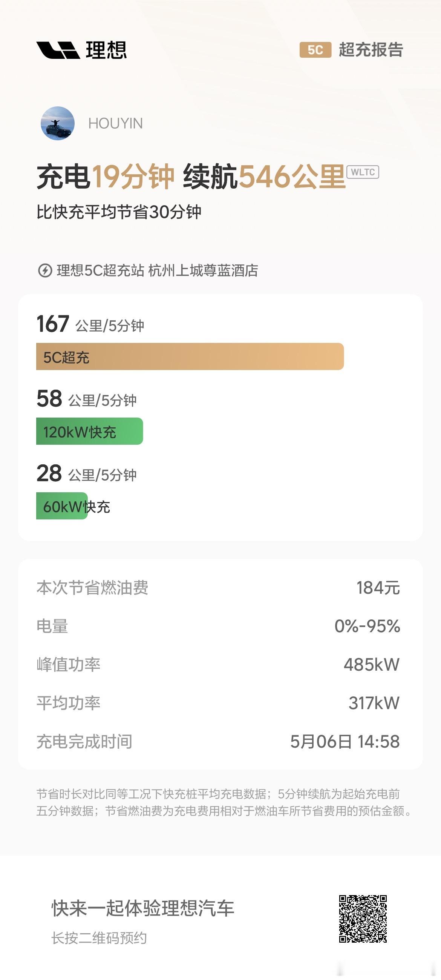Tap 长按二维码预约 hint text
This screenshot has height=980, width=441.
click(99, 938)
